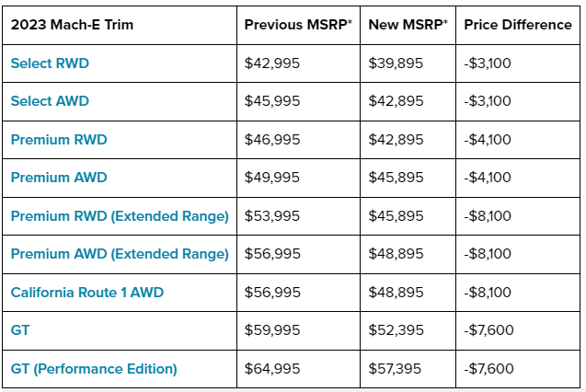Open the Premium RWD link
Image resolution: width=586 pixels, height=392 pixels.
point(59,140)
